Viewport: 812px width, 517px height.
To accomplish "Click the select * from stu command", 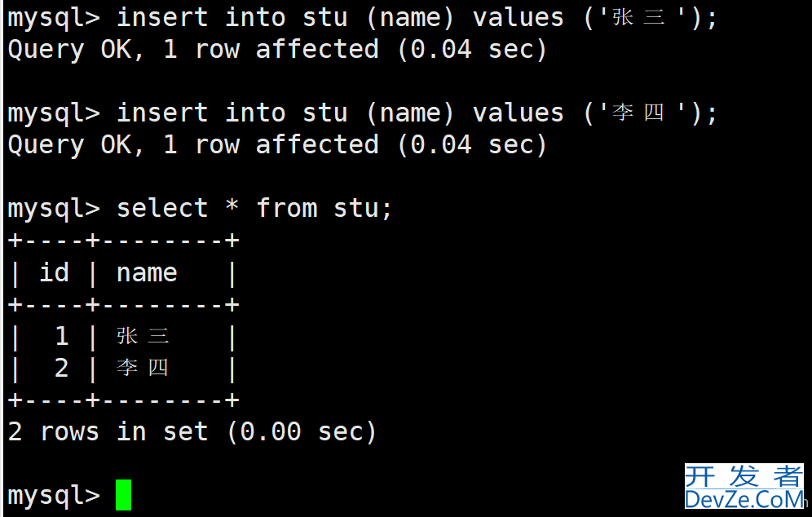I will coord(254,208).
